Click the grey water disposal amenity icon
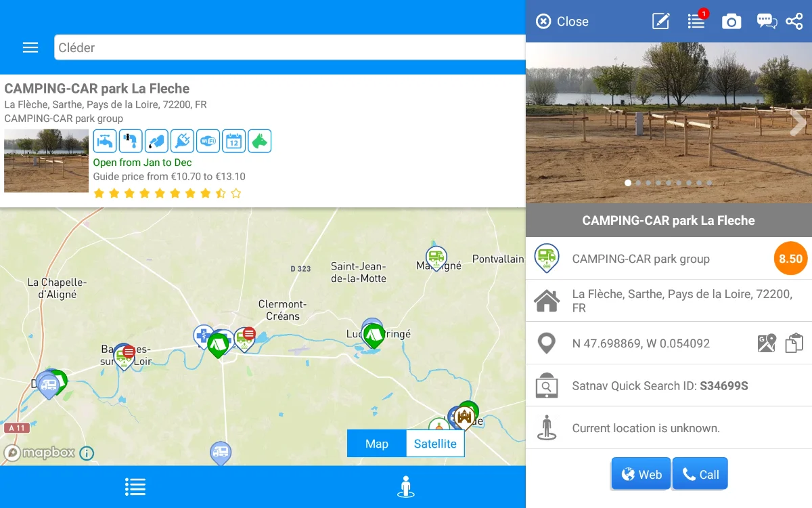Viewport: 812px width, 508px height. point(131,141)
